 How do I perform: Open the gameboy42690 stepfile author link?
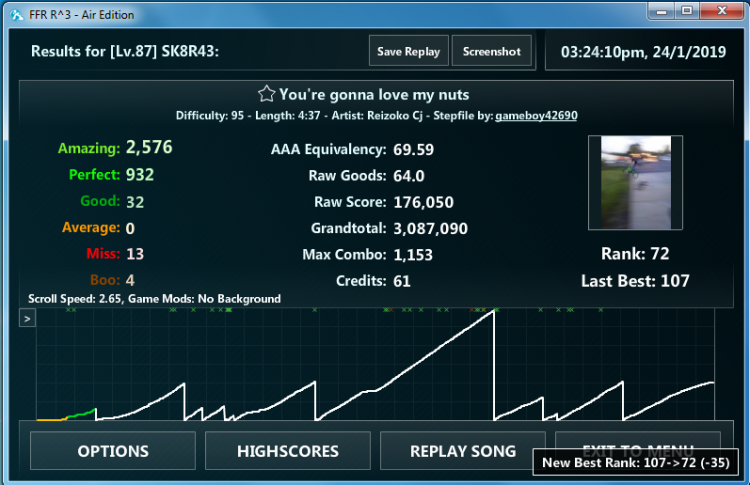(x=536, y=116)
